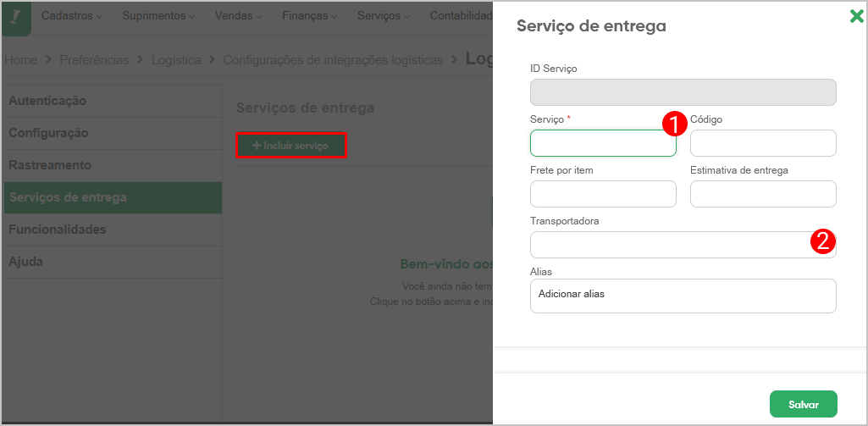Open the Serviços menu
This screenshot has width=868, height=426.
tap(384, 16)
